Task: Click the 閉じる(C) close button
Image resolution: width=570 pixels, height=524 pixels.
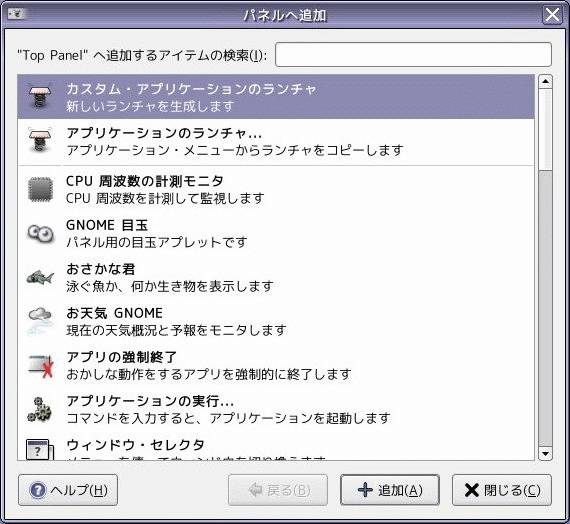Action: pos(502,490)
